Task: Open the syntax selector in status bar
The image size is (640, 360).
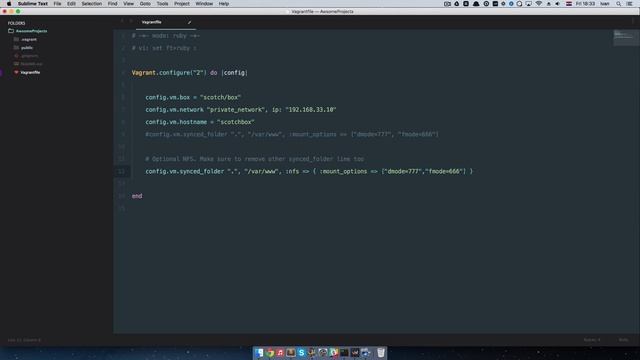Action: click(623, 340)
